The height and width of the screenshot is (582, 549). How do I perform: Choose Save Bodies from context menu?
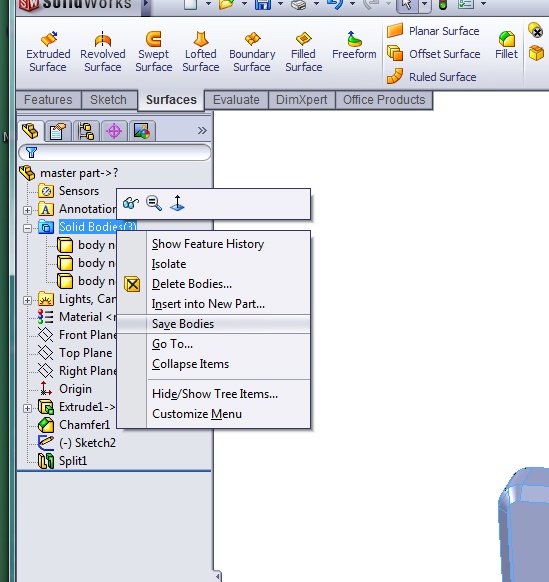pyautogui.click(x=214, y=324)
